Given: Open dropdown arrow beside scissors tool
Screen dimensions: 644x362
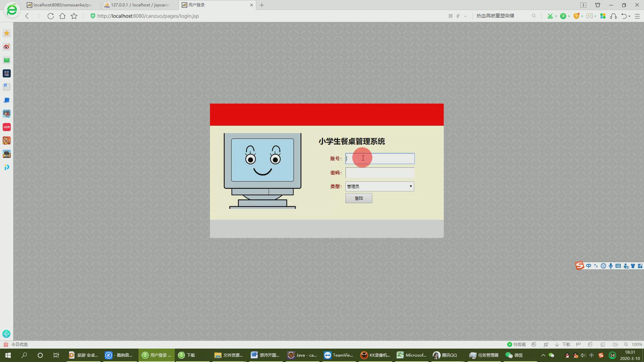Looking at the screenshot, I should point(556,16).
